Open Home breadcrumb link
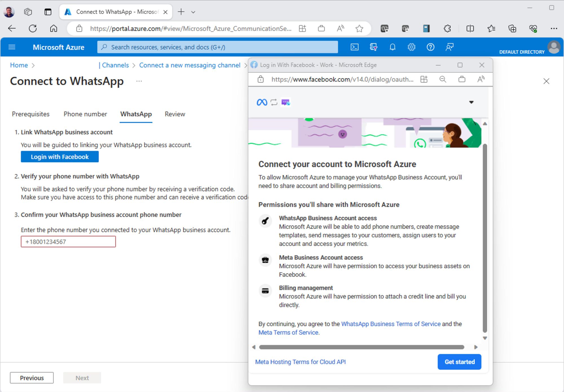The image size is (564, 392). click(x=19, y=65)
